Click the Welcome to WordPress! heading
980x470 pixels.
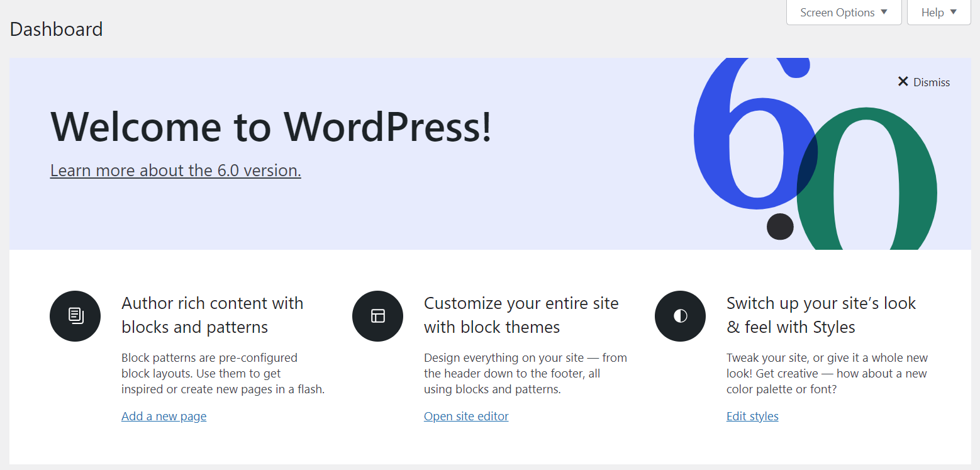tap(270, 127)
